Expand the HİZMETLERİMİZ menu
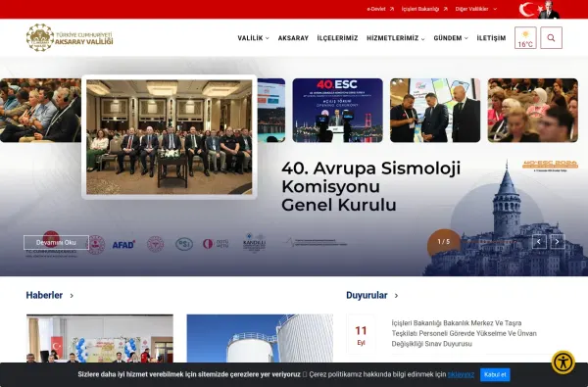 [396, 38]
